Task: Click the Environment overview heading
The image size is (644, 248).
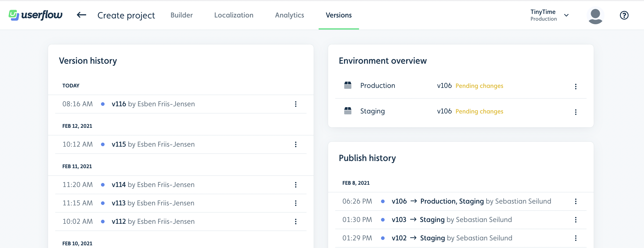Action: (x=383, y=61)
